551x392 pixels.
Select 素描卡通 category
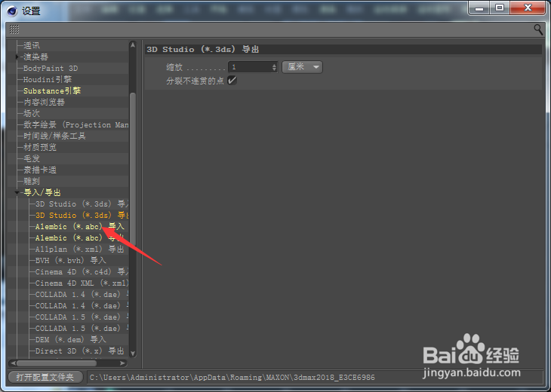tap(40, 170)
